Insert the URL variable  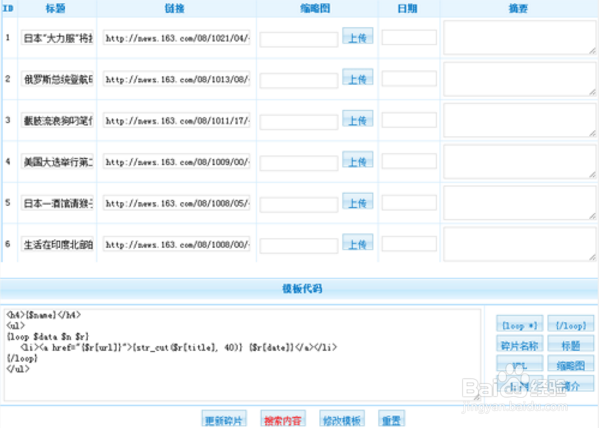pos(520,364)
